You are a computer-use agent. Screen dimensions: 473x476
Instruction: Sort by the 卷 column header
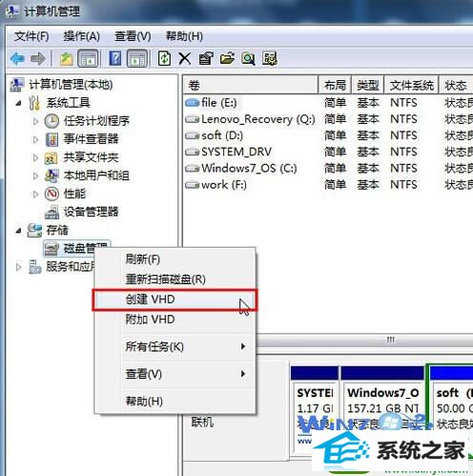coord(251,85)
